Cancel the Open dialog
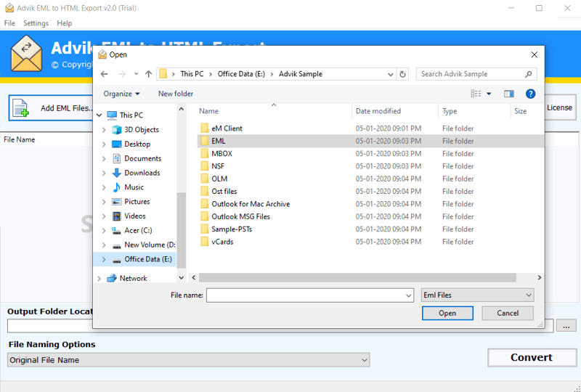Image resolution: width=581 pixels, height=392 pixels. (x=508, y=314)
